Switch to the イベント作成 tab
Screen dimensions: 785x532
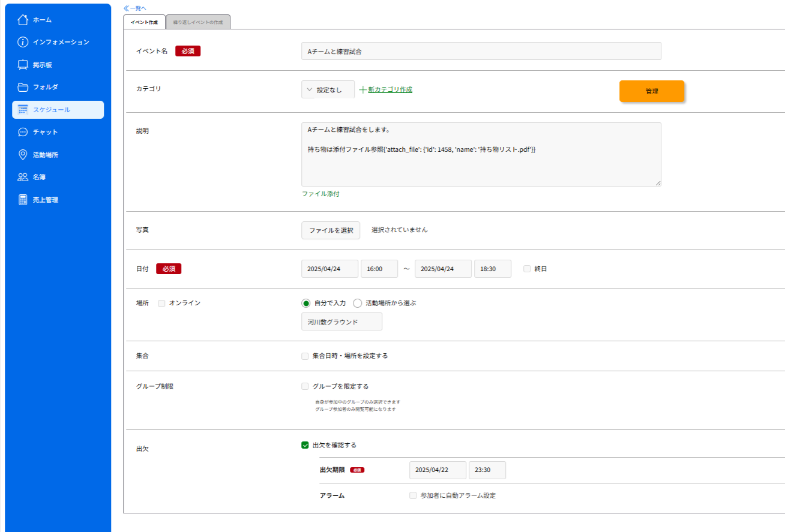click(144, 22)
